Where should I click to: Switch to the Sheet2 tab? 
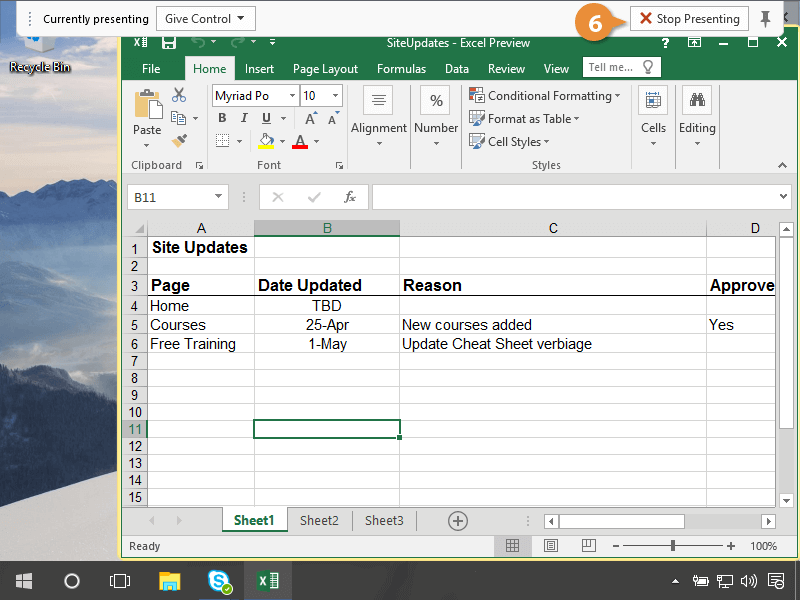click(319, 520)
